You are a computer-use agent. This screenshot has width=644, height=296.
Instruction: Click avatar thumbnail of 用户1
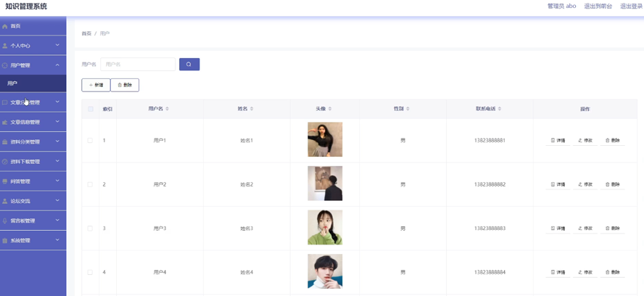(325, 139)
